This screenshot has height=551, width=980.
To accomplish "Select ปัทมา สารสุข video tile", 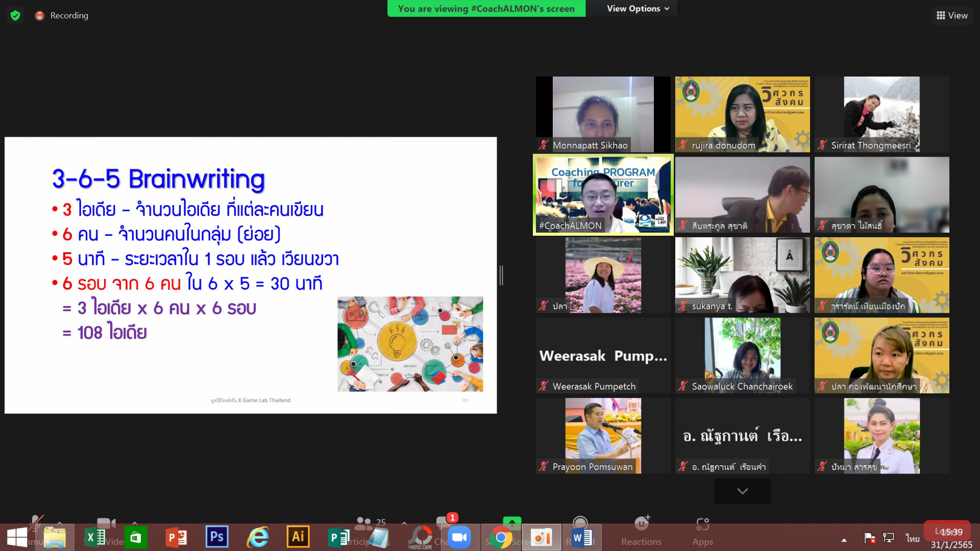I will [881, 436].
